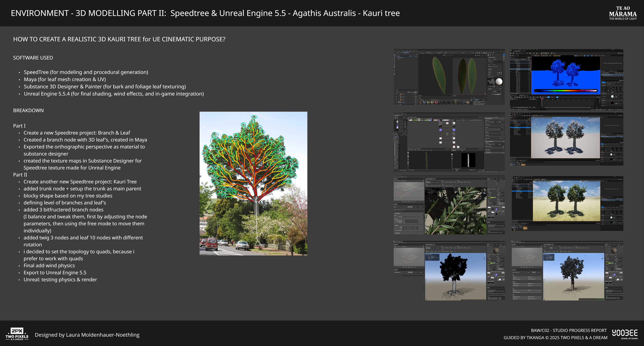Click Compute AO in textured SpeedTree screenshot

534,284
